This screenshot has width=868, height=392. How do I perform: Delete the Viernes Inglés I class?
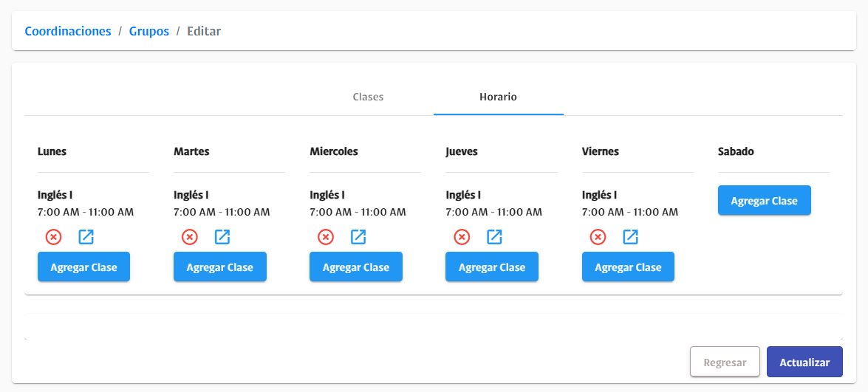[x=598, y=237]
